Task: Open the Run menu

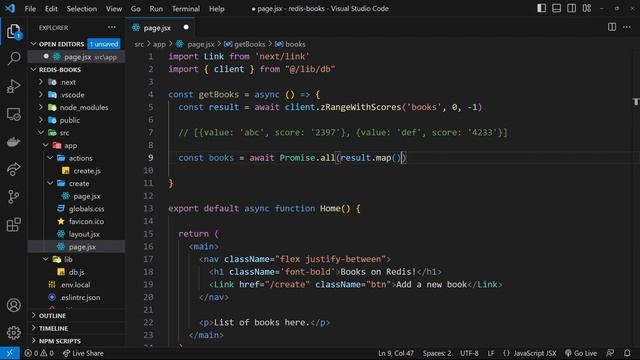Action: tap(156, 9)
